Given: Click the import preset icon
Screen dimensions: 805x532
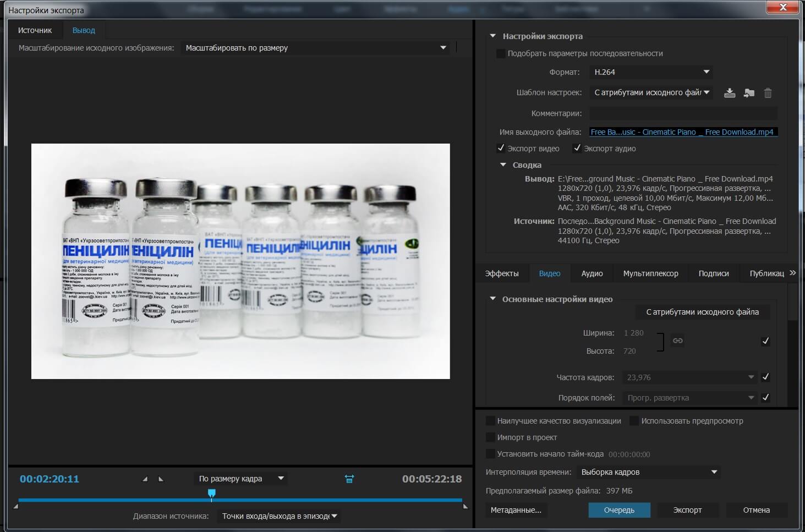Looking at the screenshot, I should (x=749, y=93).
